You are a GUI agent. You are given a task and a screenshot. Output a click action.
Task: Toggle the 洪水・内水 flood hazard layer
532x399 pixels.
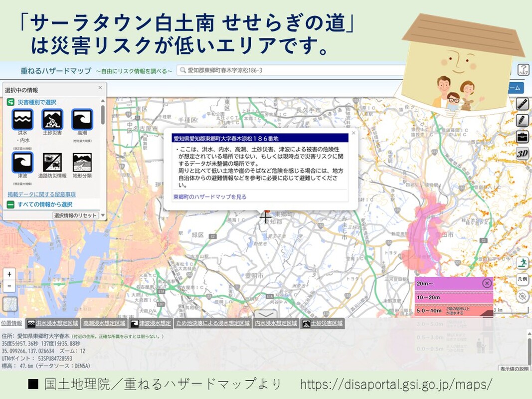coord(23,120)
